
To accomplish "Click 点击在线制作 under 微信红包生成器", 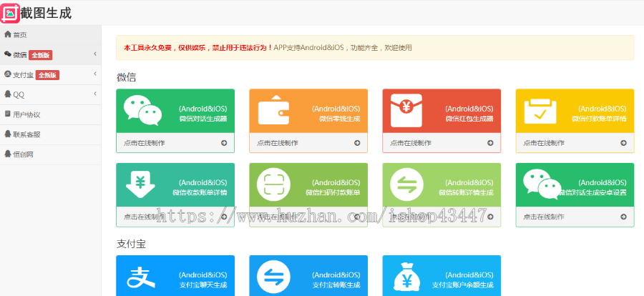I will [x=411, y=143].
